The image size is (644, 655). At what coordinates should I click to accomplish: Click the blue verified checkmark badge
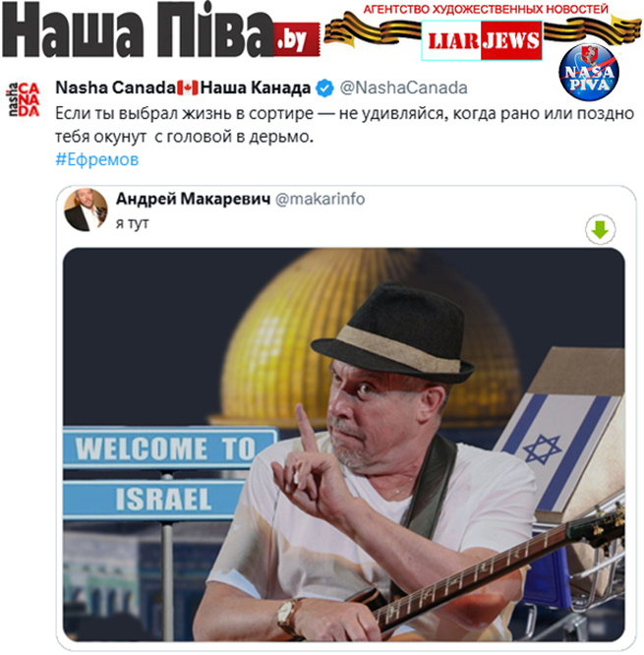[x=324, y=89]
